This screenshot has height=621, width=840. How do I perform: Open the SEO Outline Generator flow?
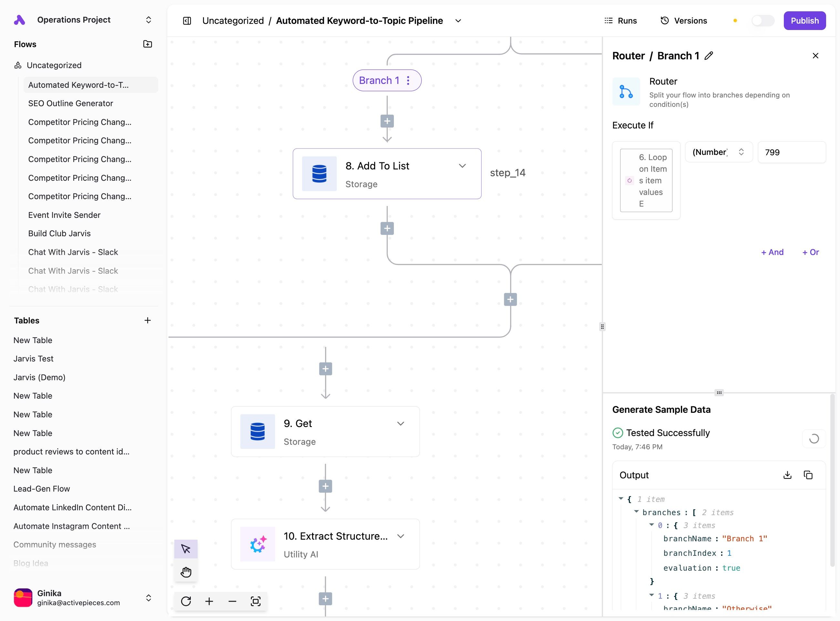click(x=71, y=103)
